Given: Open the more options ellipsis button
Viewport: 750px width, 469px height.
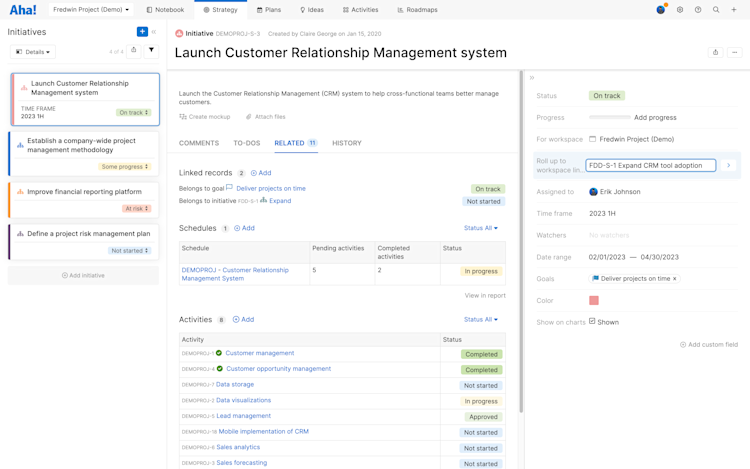Looking at the screenshot, I should pyautogui.click(x=735, y=52).
